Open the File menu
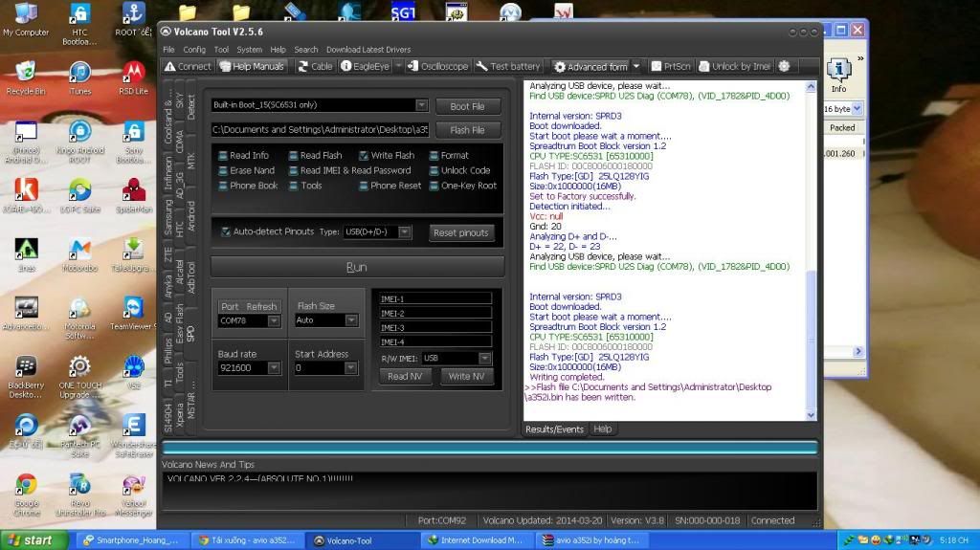The width and height of the screenshot is (980, 550). (168, 50)
